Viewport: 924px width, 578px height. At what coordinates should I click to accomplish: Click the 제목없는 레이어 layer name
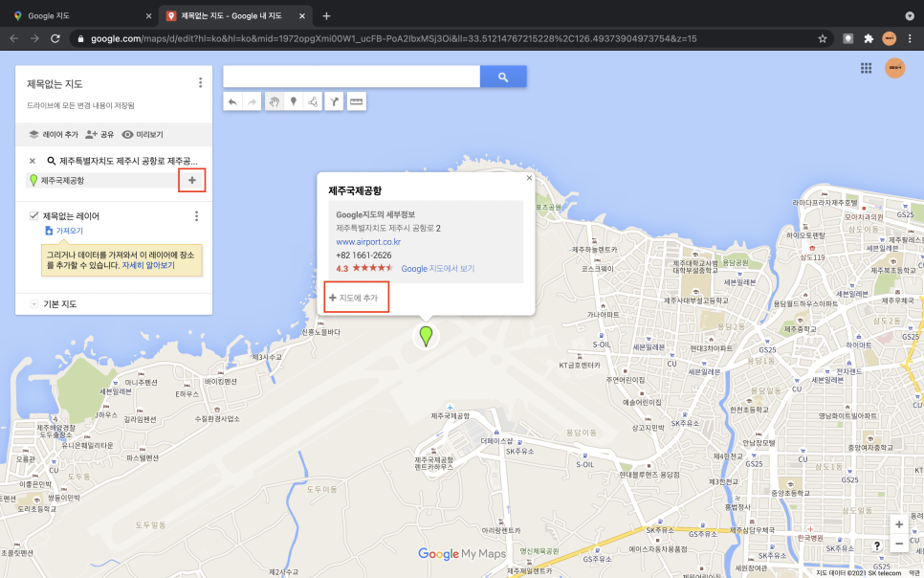tap(72, 216)
